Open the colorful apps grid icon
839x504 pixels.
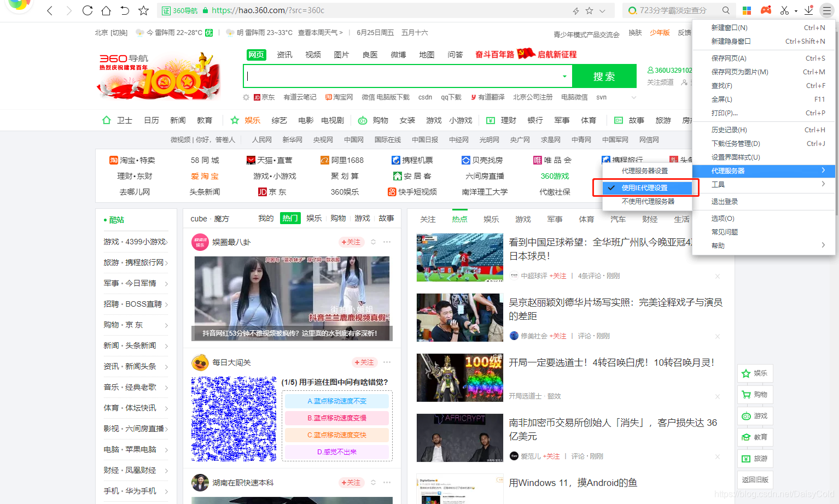click(x=747, y=10)
